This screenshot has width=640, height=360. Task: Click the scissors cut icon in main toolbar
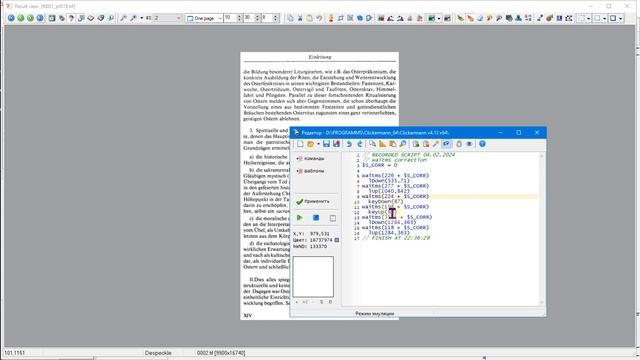300,18
